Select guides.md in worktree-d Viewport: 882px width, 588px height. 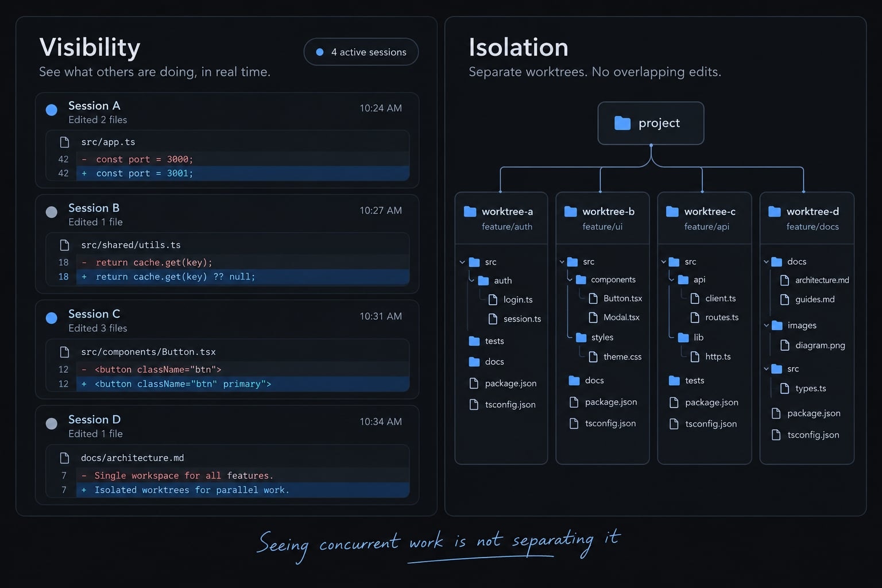tap(807, 299)
